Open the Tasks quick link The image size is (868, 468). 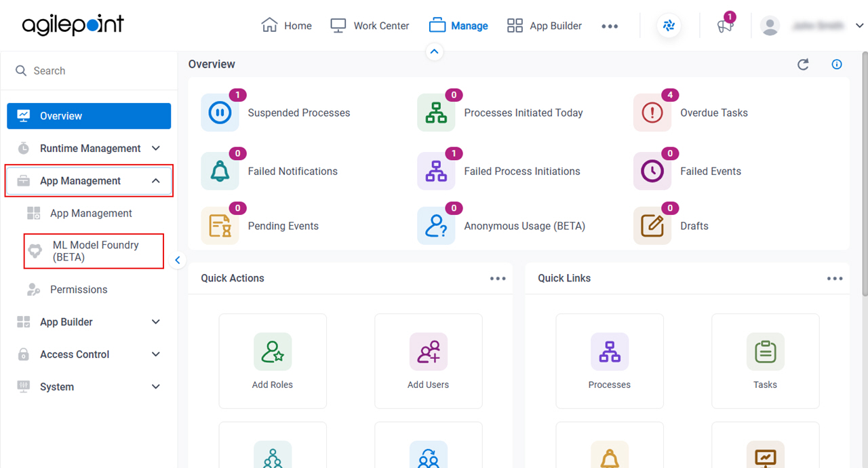766,361
